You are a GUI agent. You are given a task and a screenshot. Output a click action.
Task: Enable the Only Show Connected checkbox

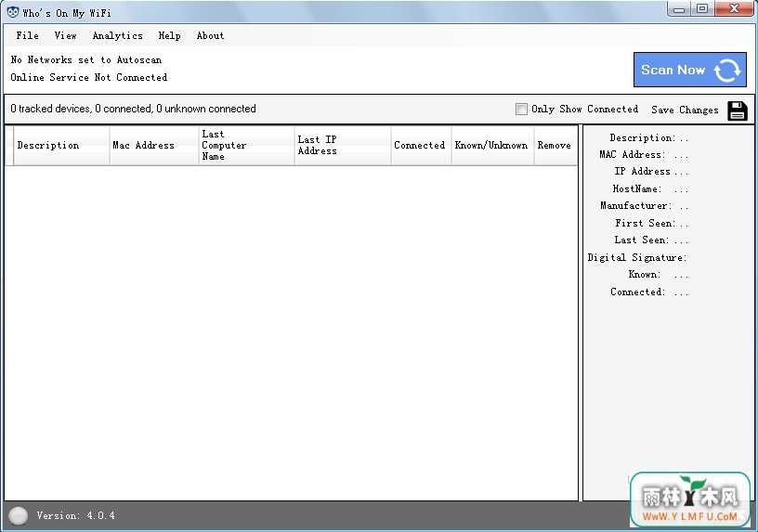click(521, 110)
